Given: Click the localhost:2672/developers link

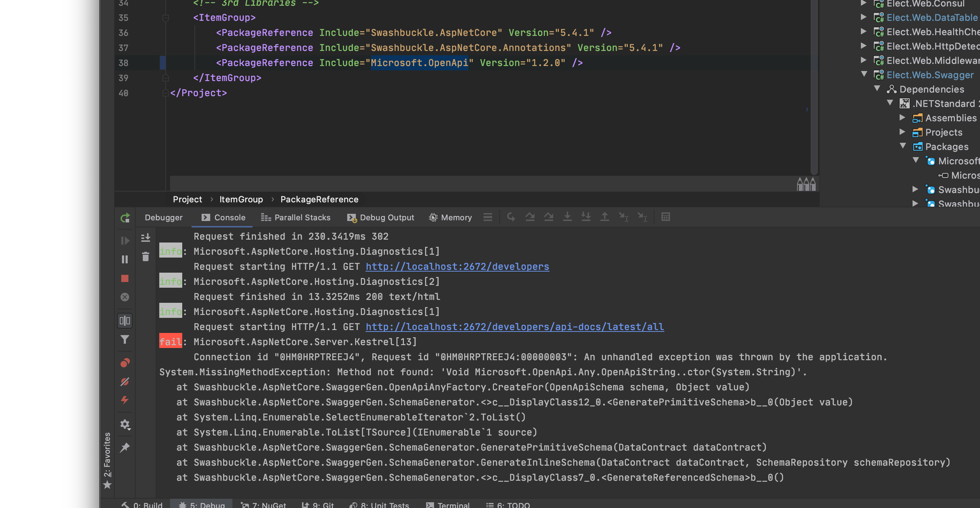Looking at the screenshot, I should [457, 266].
